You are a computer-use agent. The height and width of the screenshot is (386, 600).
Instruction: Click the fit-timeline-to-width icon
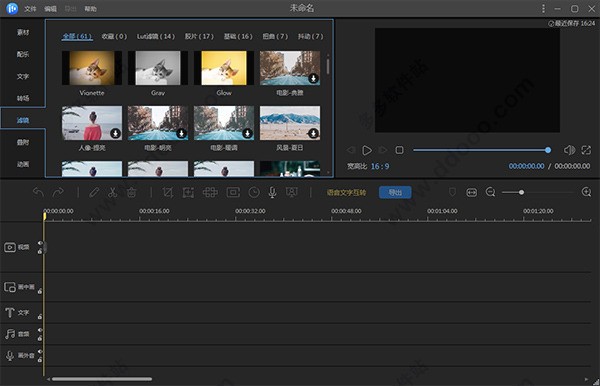coord(471,192)
